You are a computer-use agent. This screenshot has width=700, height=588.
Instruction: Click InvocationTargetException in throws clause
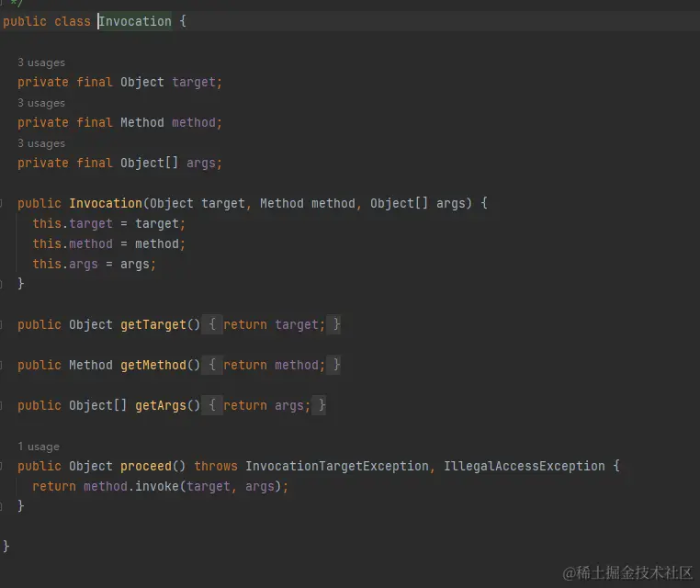point(337,466)
